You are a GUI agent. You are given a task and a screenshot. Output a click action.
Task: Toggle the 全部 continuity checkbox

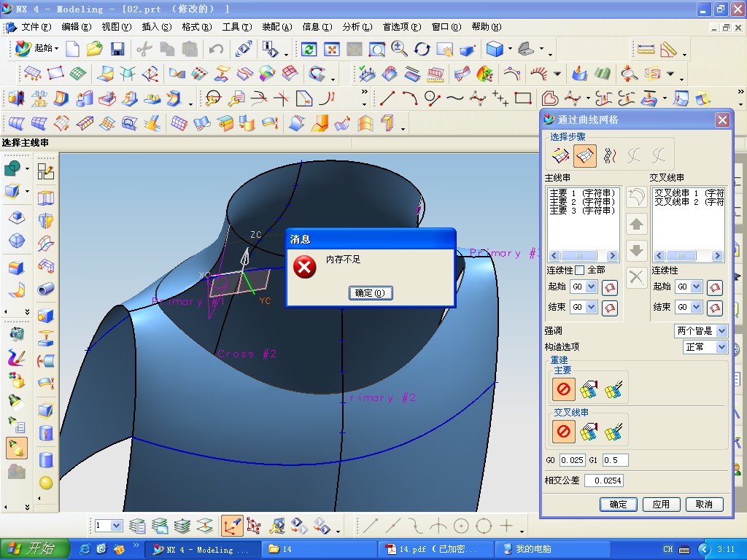pyautogui.click(x=580, y=270)
